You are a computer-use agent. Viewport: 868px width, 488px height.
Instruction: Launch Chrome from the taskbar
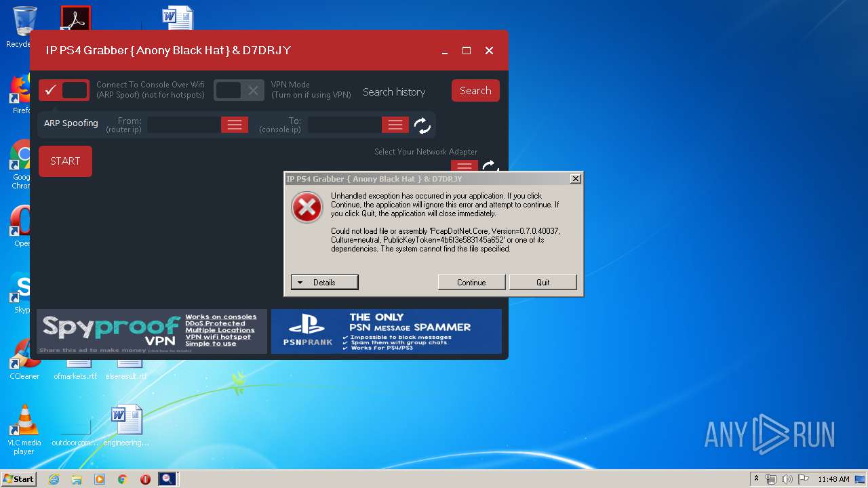(x=123, y=479)
